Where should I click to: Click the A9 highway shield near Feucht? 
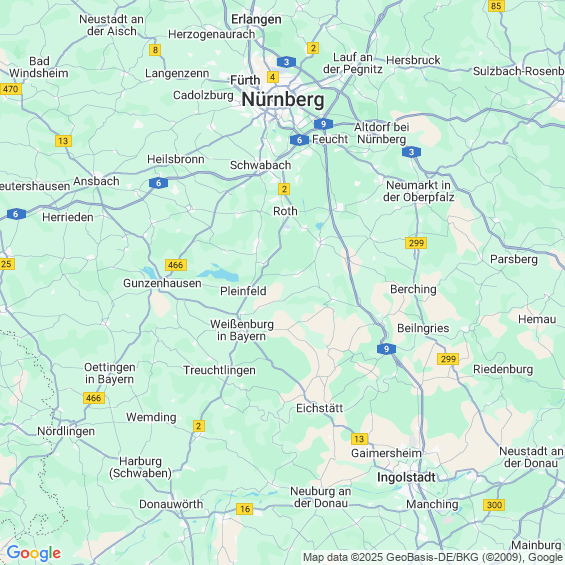tap(323, 124)
